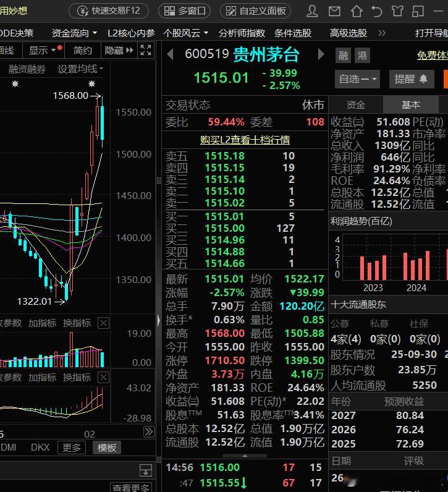Click the 2024 profit trend bars
Viewport: 448px width, 492px height.
coord(416,265)
